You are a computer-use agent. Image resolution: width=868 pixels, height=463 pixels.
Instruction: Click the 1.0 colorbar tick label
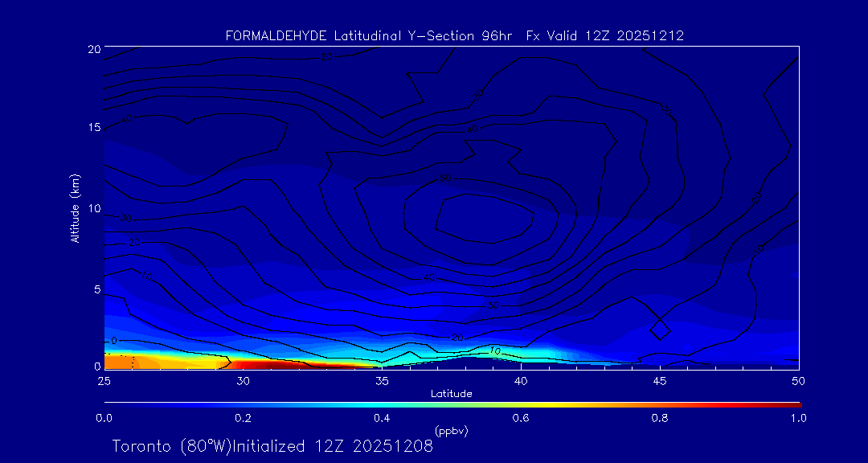[x=798, y=418]
